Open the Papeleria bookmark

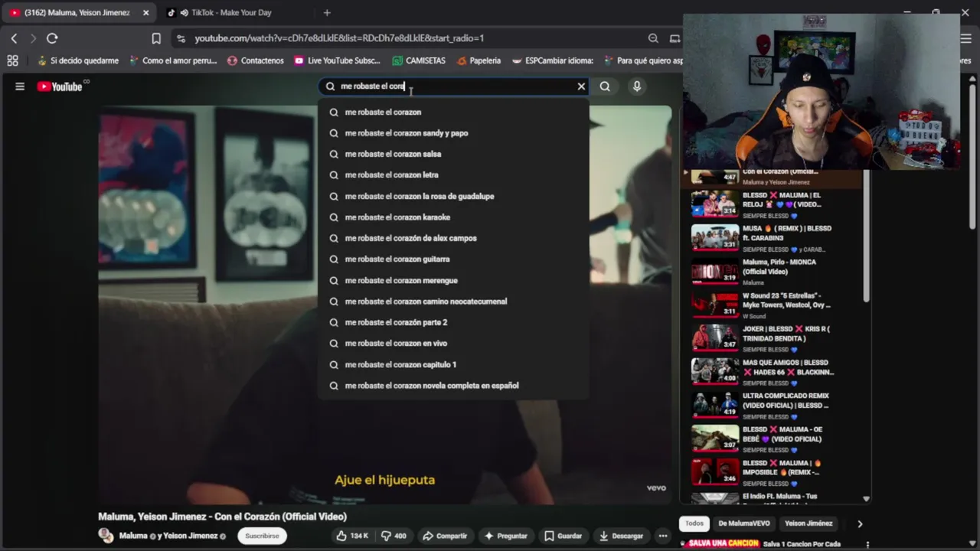point(479,60)
